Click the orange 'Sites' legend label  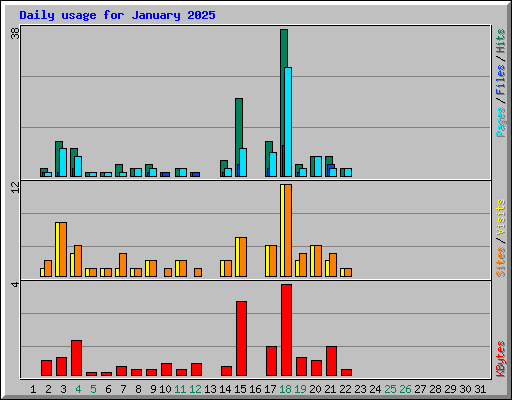(x=500, y=262)
